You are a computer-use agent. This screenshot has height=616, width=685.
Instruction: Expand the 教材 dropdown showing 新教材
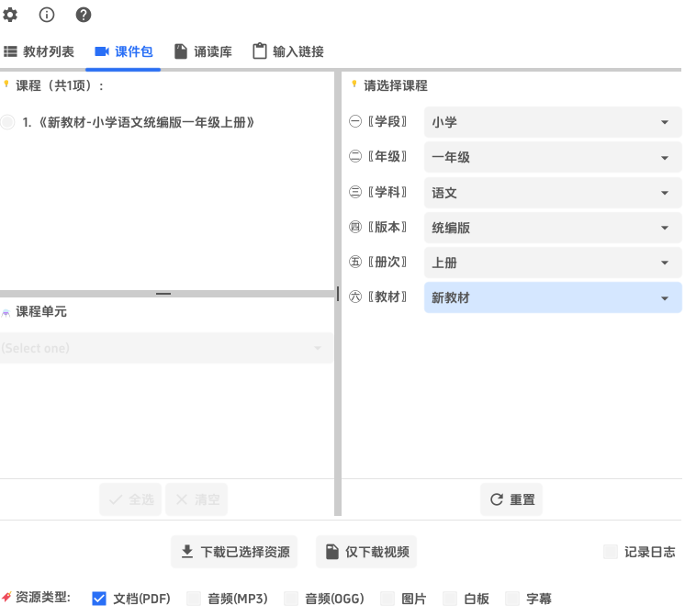point(552,297)
